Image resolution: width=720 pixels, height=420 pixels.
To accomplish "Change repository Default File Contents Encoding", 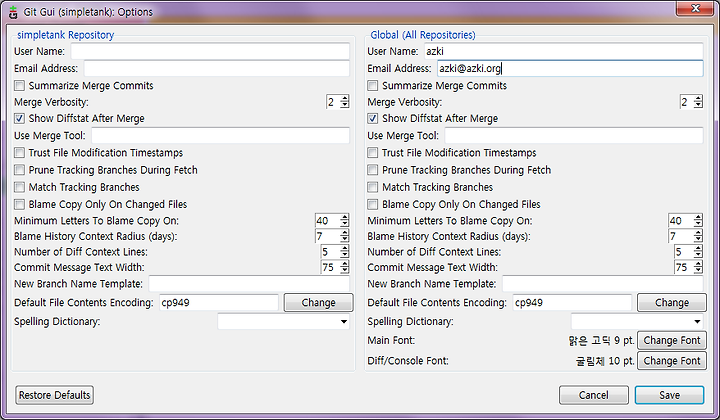I will (319, 303).
